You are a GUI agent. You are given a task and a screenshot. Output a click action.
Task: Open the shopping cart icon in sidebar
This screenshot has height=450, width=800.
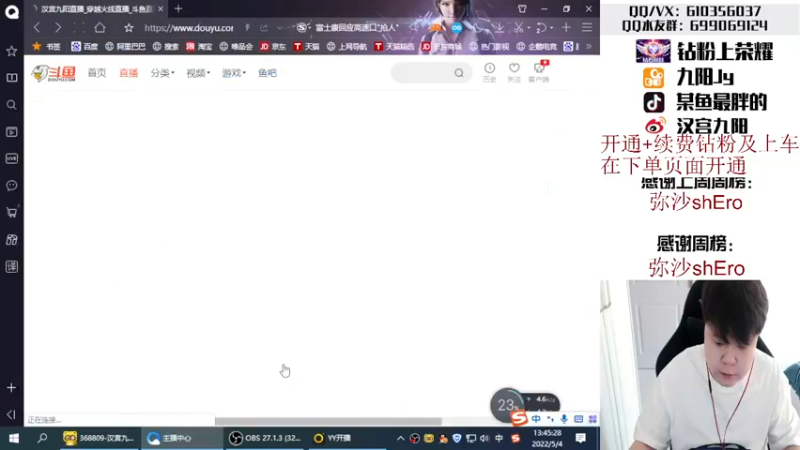(x=12, y=213)
